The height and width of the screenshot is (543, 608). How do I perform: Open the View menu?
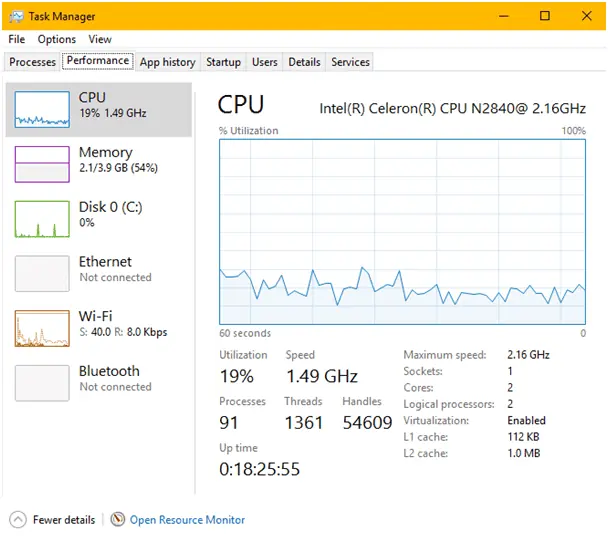pos(100,39)
